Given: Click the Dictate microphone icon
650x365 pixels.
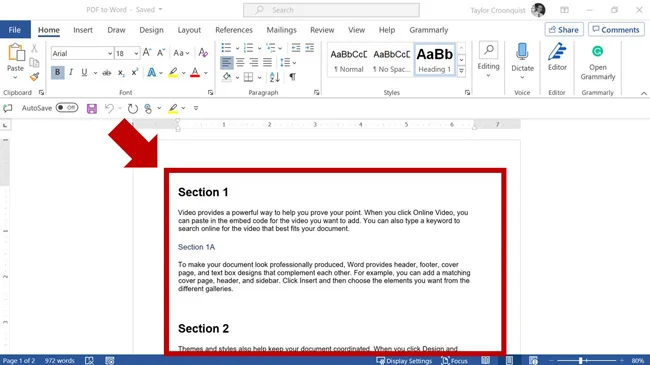Looking at the screenshot, I should pos(522,52).
